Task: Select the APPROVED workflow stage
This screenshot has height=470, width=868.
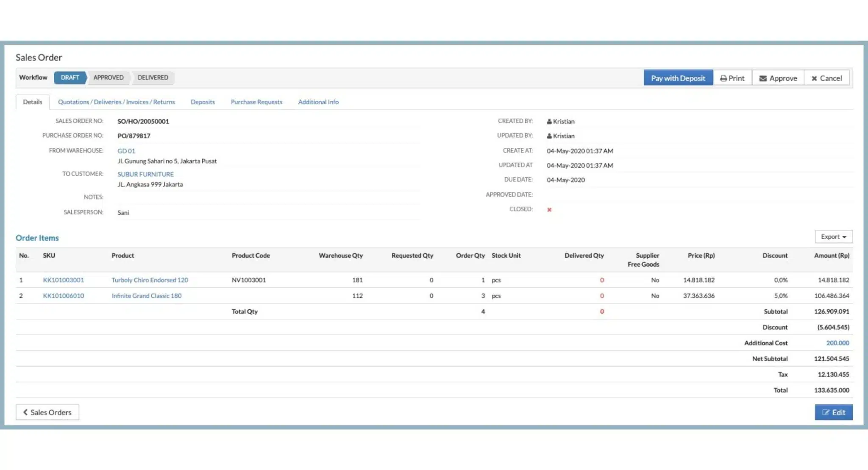Action: coord(108,78)
